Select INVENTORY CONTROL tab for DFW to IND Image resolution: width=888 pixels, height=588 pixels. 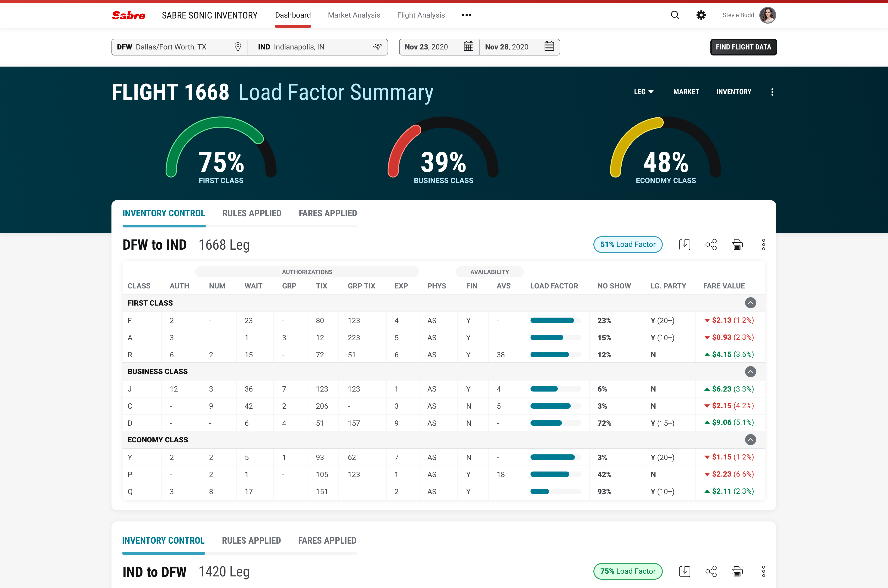(163, 213)
